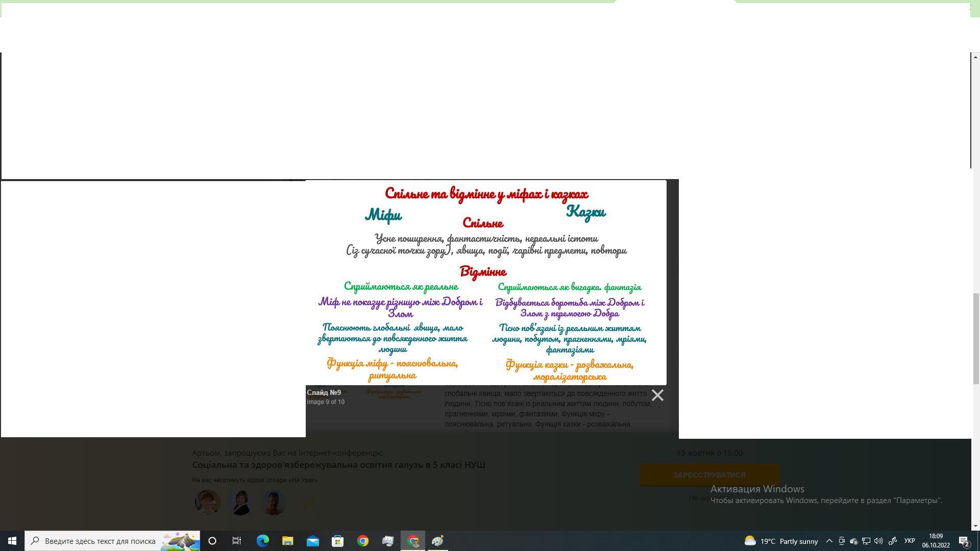This screenshot has width=980, height=551.
Task: Open Windows Start menu
Action: [x=12, y=541]
